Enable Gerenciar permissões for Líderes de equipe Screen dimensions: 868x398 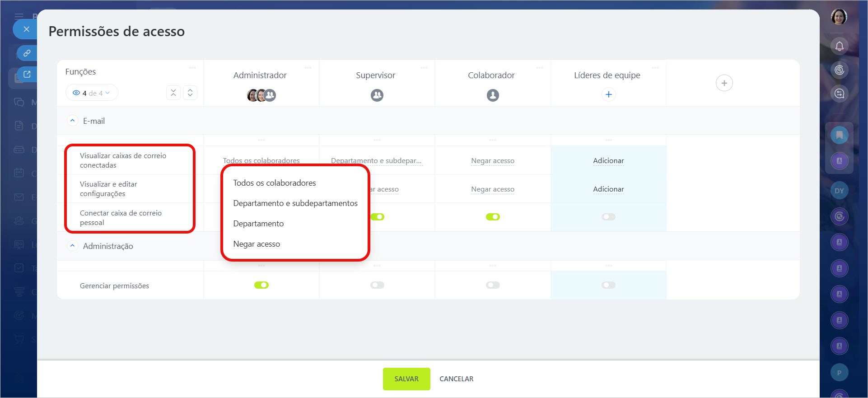click(608, 285)
